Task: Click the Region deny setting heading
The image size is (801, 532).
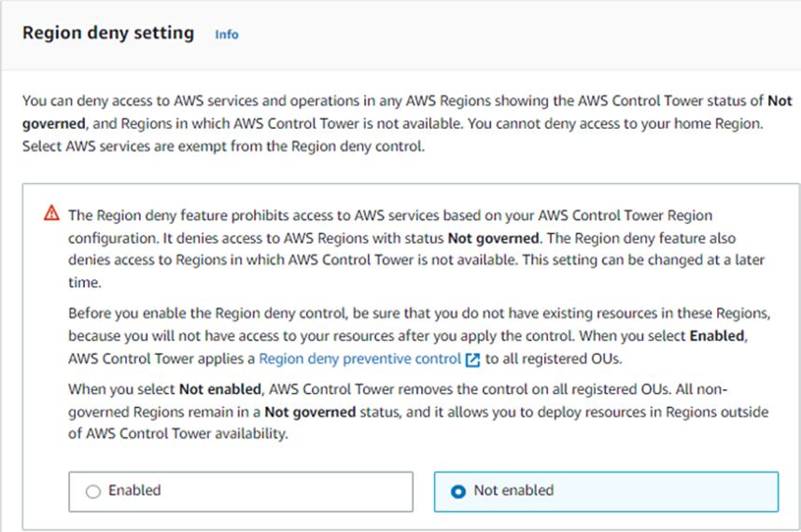Action: tap(108, 34)
